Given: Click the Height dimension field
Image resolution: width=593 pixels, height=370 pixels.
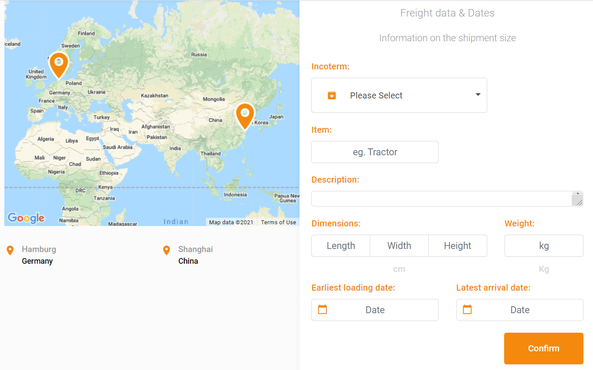Looking at the screenshot, I should [x=458, y=246].
